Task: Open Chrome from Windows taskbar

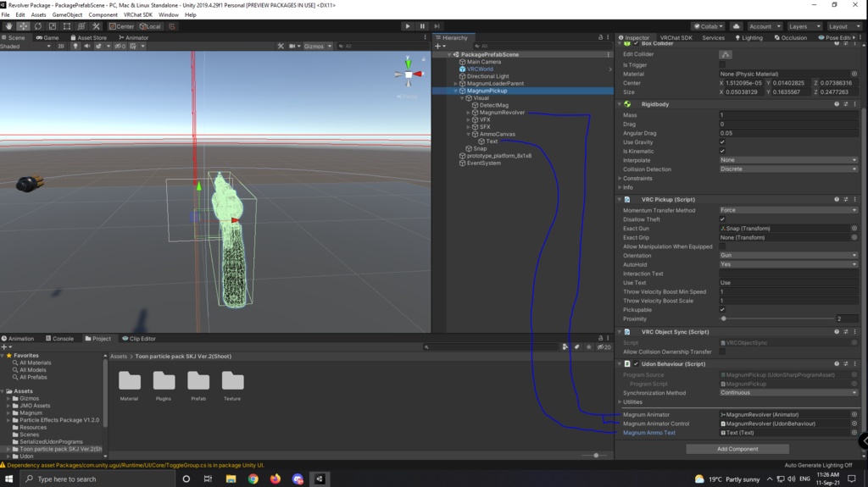Action: coord(253,479)
